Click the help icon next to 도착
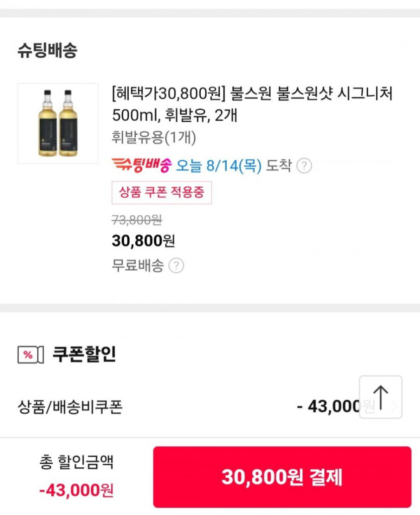This screenshot has height=515, width=420. click(304, 165)
